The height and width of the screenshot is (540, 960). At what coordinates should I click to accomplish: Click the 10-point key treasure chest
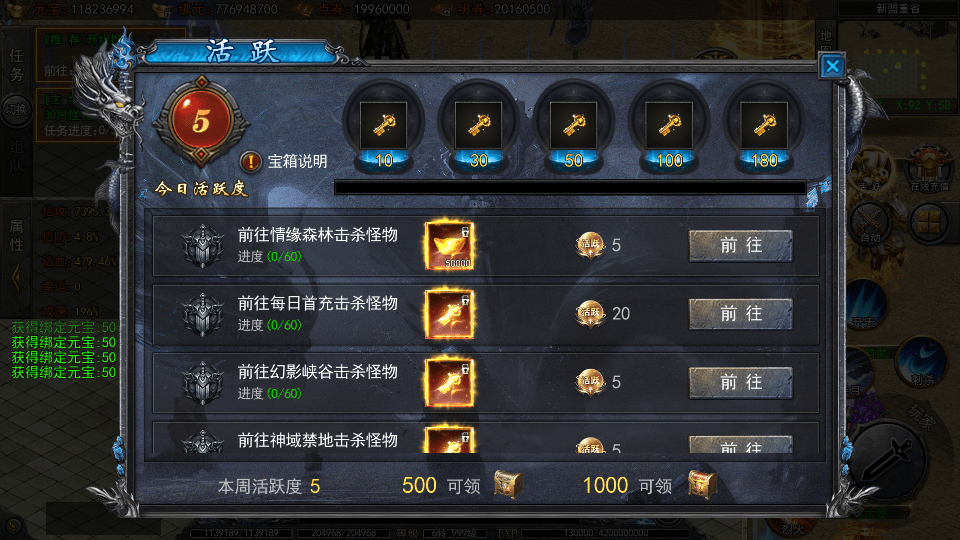(383, 126)
